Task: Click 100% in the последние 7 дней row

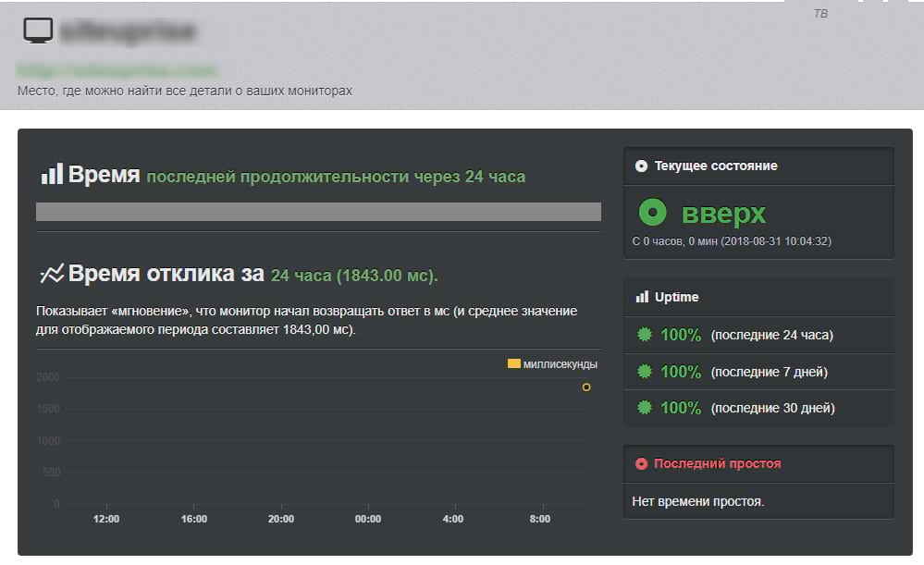Action: [681, 372]
